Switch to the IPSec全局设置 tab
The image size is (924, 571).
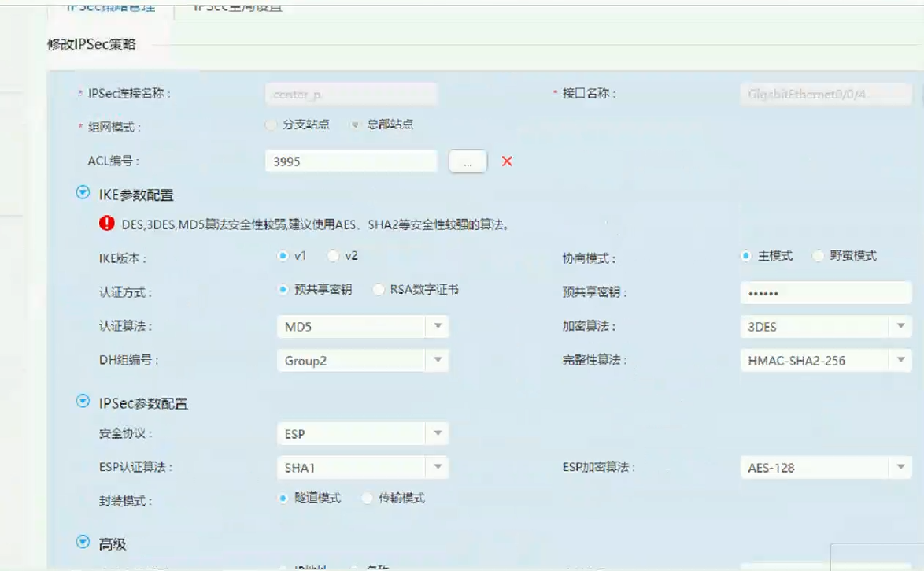(238, 8)
